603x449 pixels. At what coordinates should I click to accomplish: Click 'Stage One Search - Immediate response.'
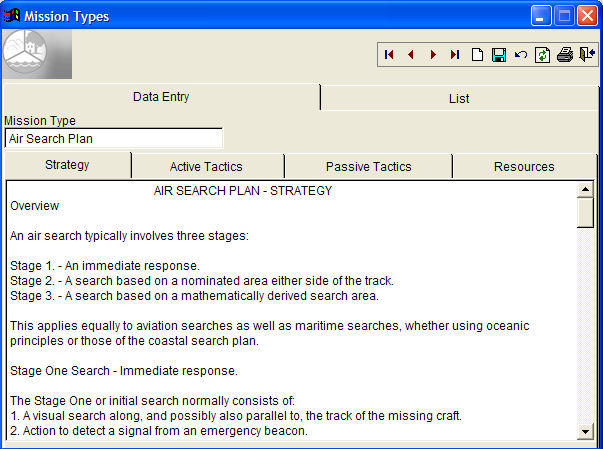(124, 371)
